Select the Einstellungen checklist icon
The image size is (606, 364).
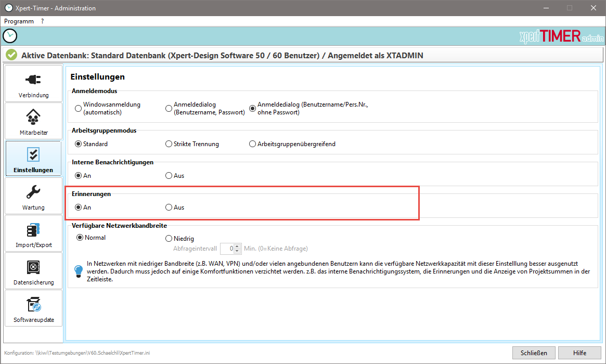[x=34, y=154]
